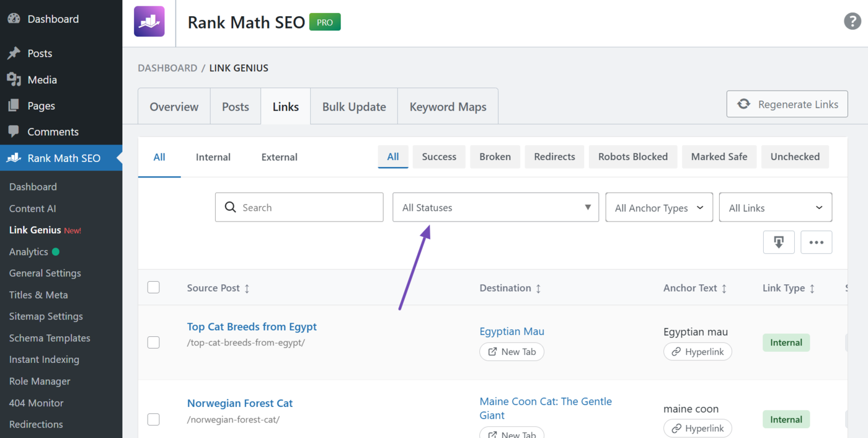Open the All Links dropdown
868x438 pixels.
[775, 207]
